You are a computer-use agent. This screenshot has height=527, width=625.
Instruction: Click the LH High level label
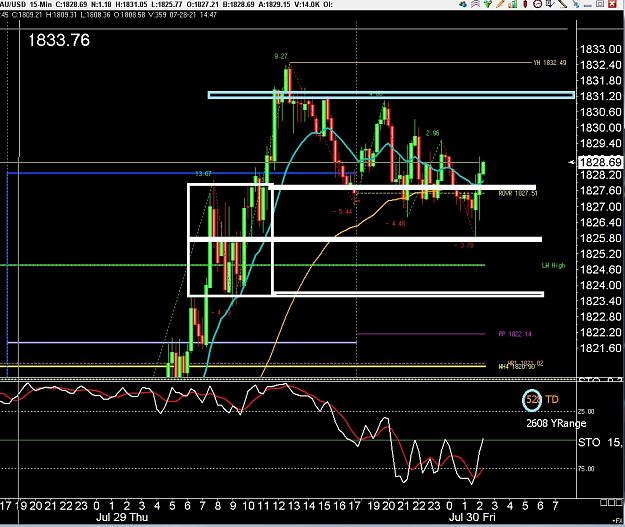tap(553, 265)
